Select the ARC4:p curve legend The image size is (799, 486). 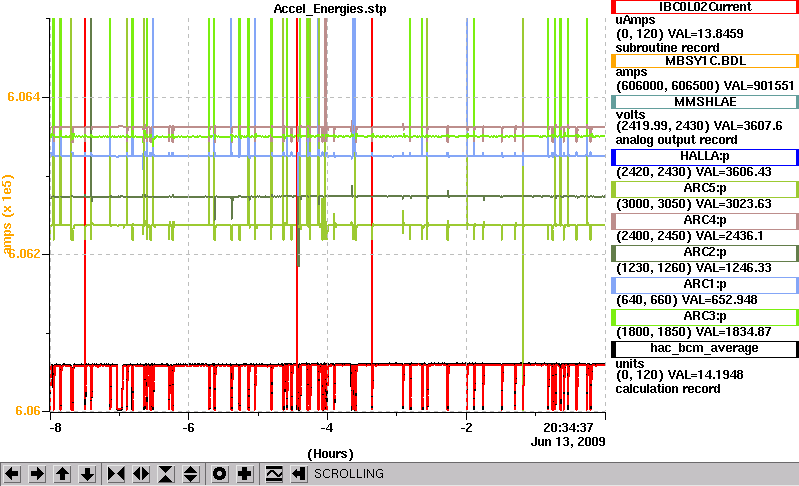click(x=705, y=221)
